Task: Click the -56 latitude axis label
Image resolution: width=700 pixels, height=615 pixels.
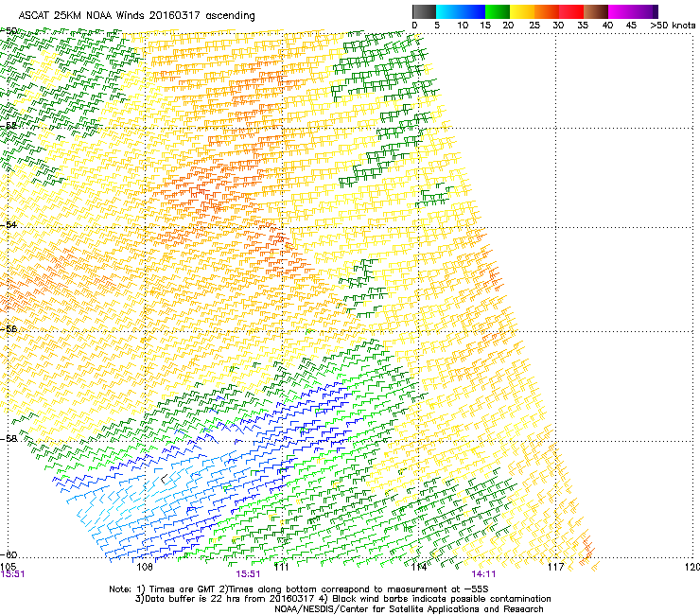Action: (x=9, y=328)
